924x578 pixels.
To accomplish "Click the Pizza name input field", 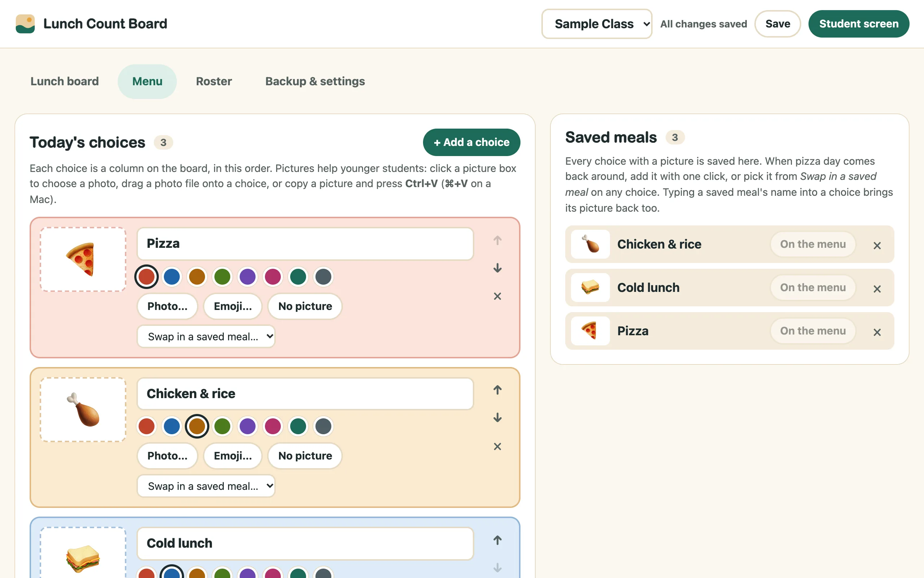I will [x=305, y=243].
